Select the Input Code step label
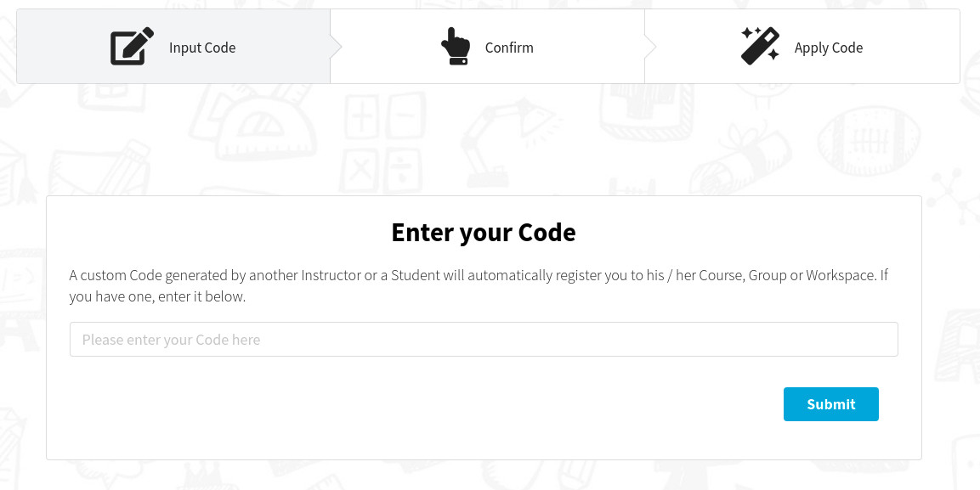980x490 pixels. 202,48
